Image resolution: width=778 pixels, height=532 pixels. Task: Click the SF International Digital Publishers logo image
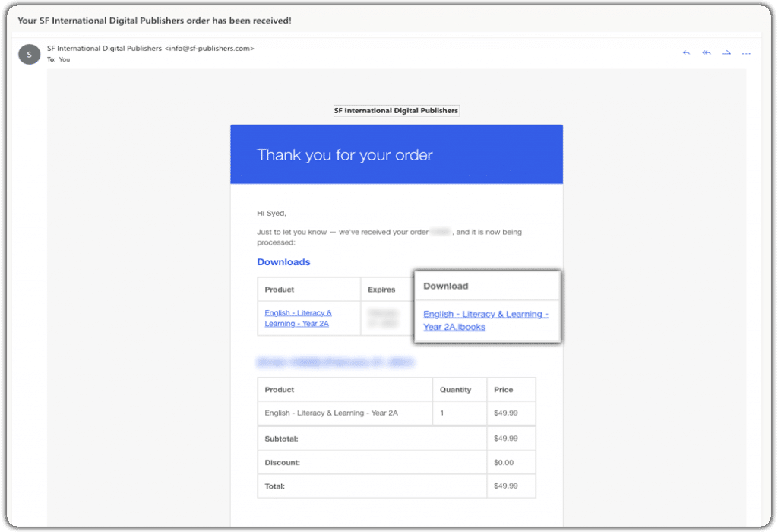tap(397, 111)
